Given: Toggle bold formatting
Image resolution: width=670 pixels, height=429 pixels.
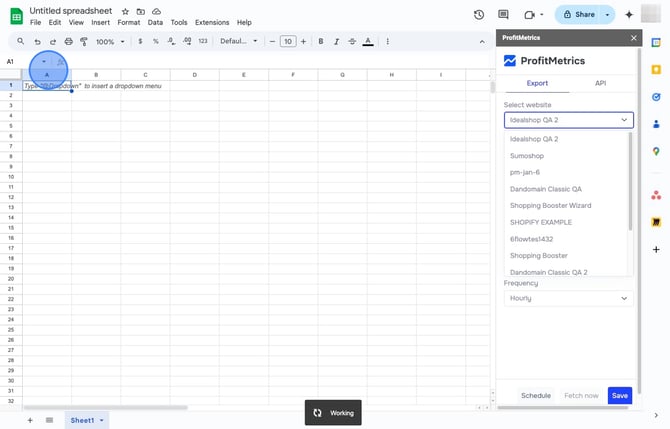Looking at the screenshot, I should pyautogui.click(x=320, y=41).
